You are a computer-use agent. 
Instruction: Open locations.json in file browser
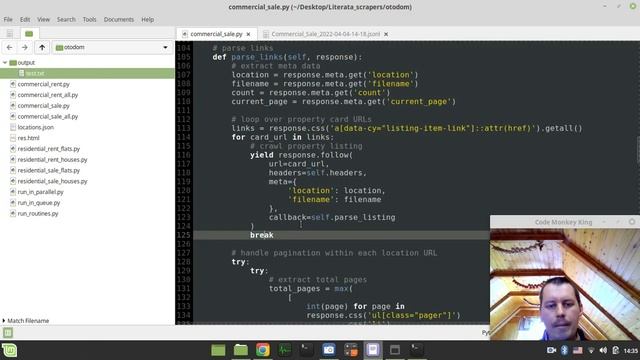[x=36, y=127]
